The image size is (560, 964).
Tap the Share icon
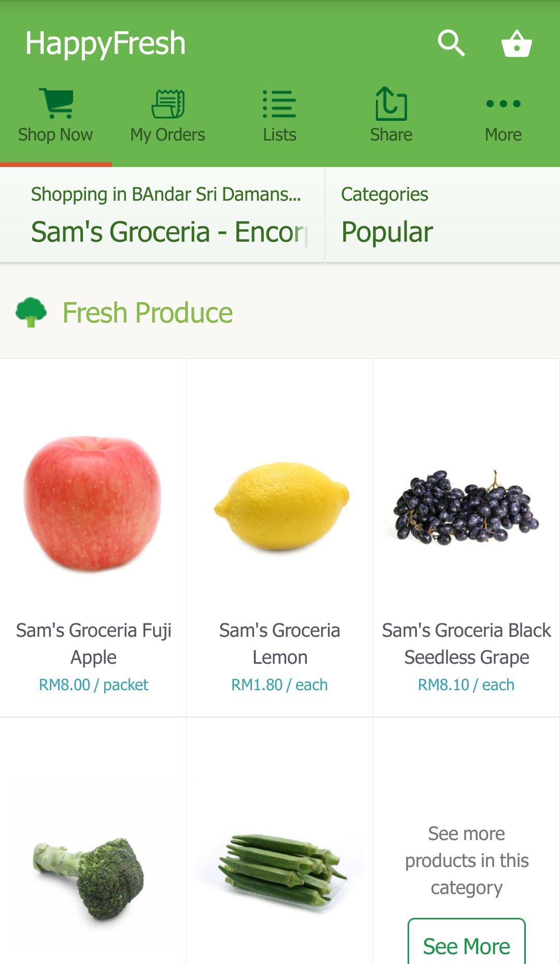point(391,104)
